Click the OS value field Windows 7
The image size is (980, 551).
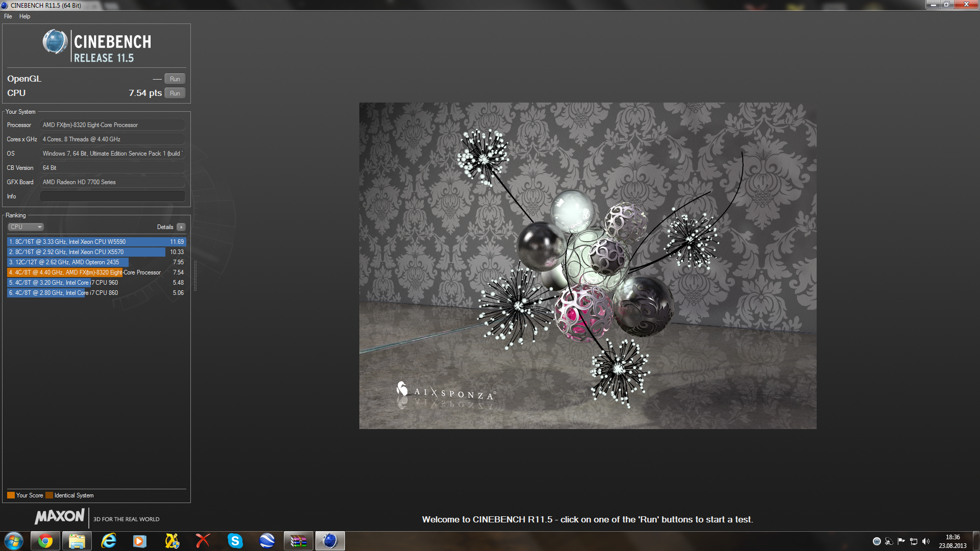[x=112, y=154]
